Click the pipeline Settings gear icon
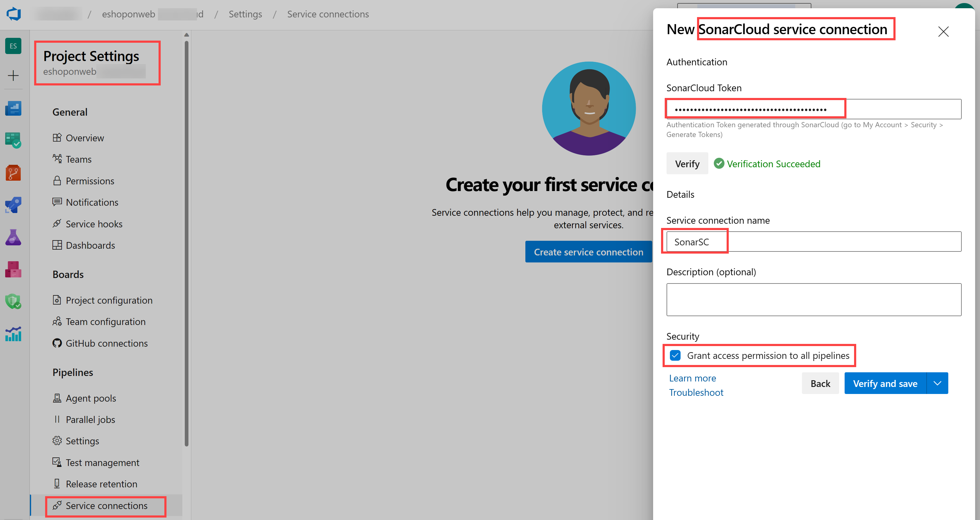This screenshot has height=520, width=980. pos(57,440)
